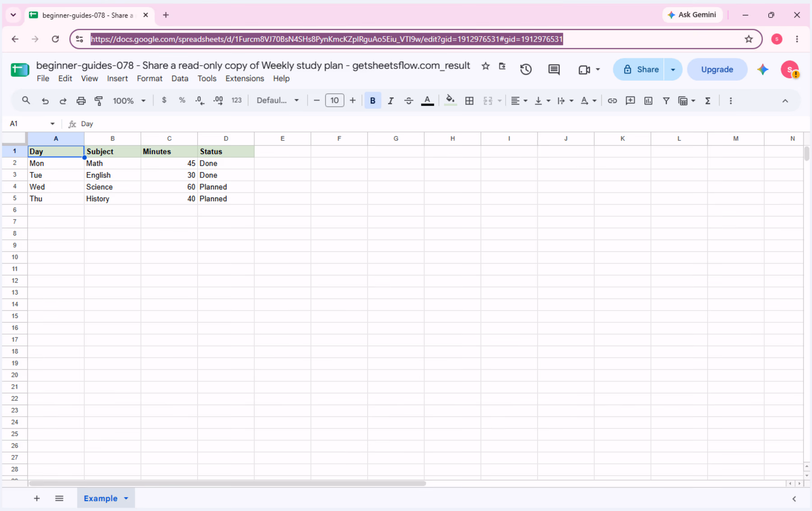This screenshot has height=511, width=812.
Task: Pick a cell fill color
Action: click(x=450, y=101)
